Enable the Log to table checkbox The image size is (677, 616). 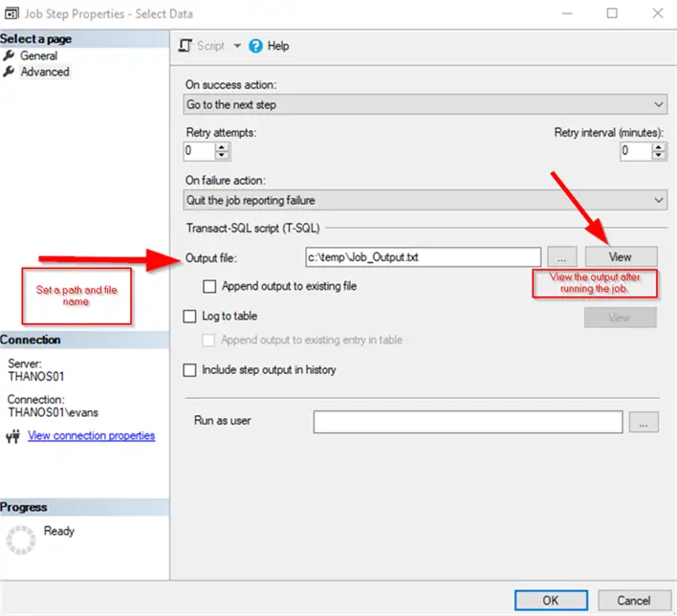[189, 317]
